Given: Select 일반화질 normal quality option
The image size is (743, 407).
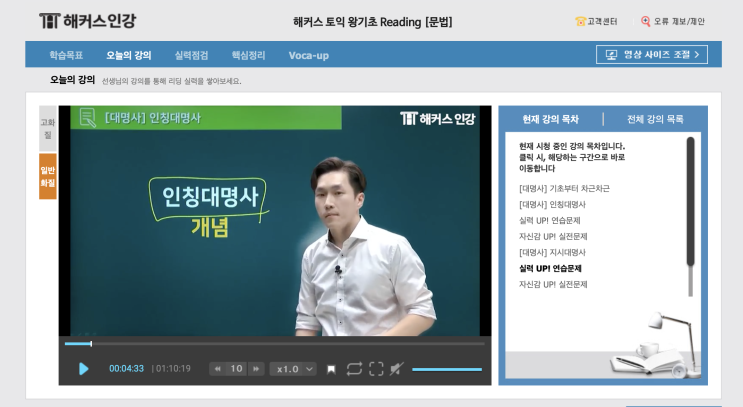Looking at the screenshot, I should 48,176.
